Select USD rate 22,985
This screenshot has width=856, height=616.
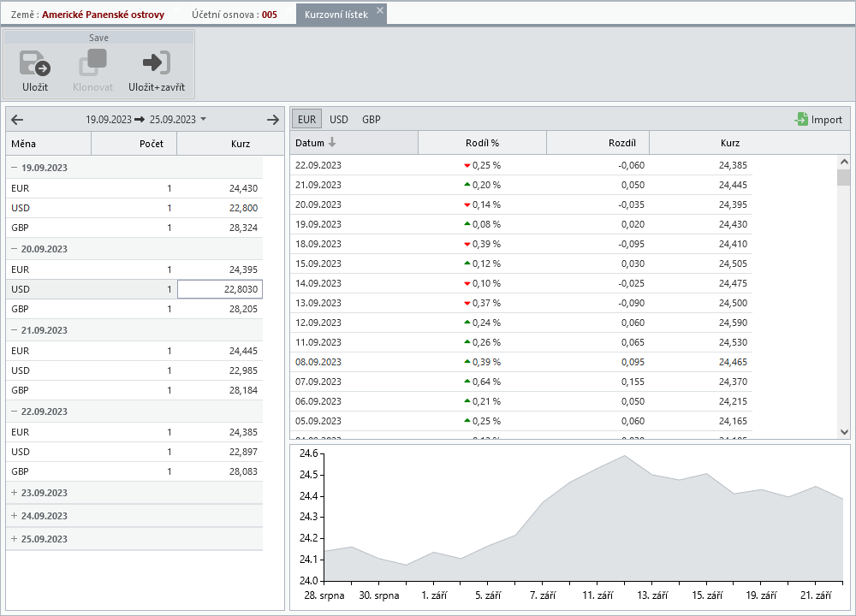(x=243, y=370)
